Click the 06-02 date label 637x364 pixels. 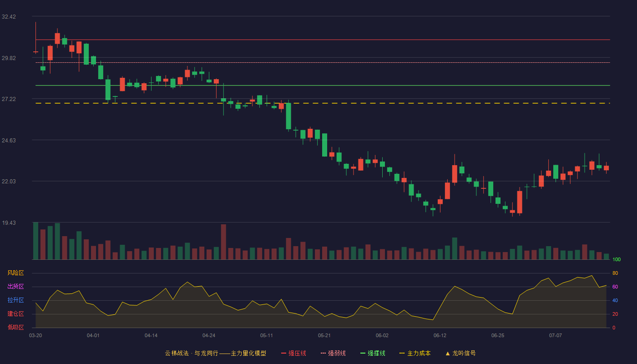click(x=382, y=335)
